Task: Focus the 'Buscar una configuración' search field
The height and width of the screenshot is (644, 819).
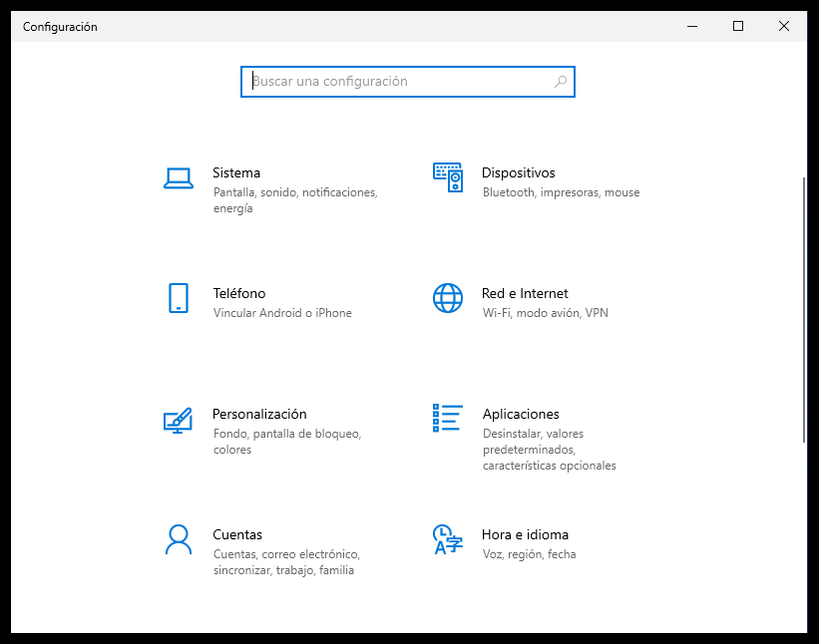Action: [407, 82]
